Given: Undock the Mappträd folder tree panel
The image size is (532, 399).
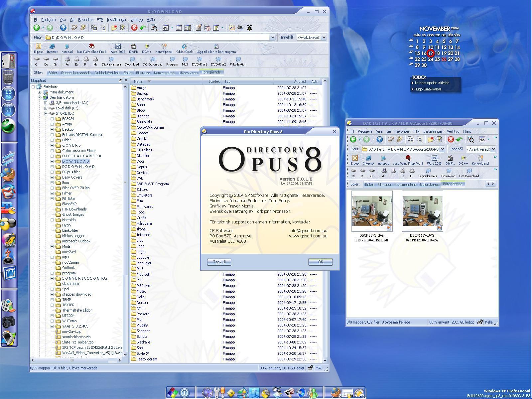Looking at the screenshot, I should [x=120, y=80].
